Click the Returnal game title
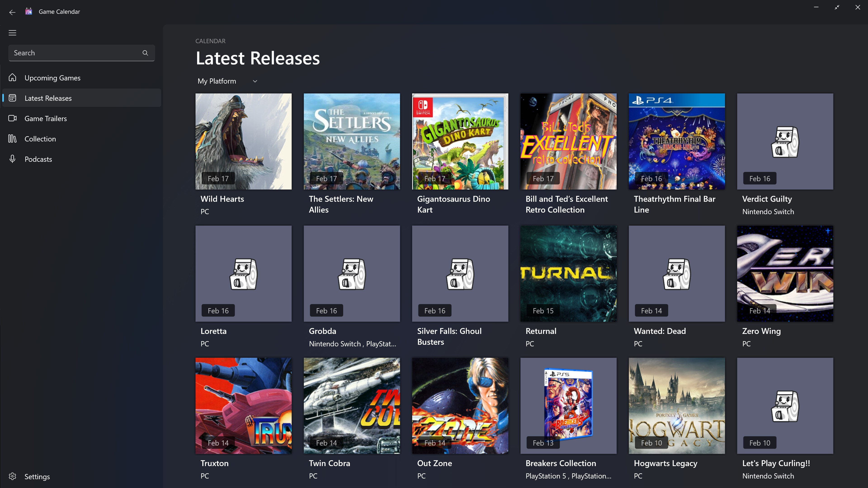 pyautogui.click(x=541, y=331)
